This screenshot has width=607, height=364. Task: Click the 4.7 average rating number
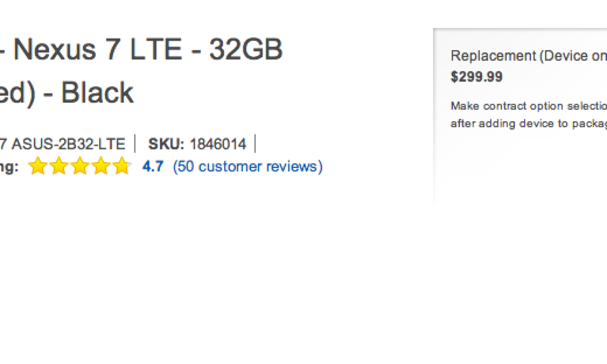[153, 166]
